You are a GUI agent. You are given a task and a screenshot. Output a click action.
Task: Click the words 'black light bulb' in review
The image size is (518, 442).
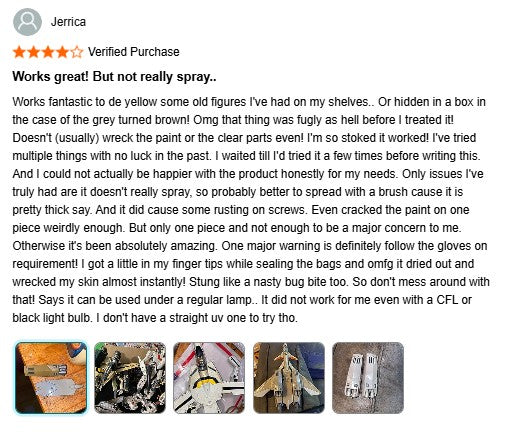pyautogui.click(x=51, y=318)
